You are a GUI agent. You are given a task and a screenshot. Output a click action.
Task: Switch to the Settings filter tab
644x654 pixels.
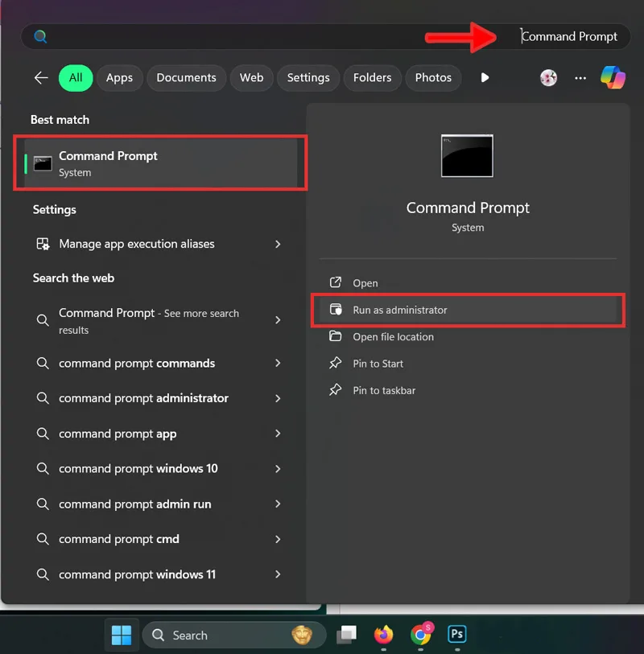[x=308, y=77]
